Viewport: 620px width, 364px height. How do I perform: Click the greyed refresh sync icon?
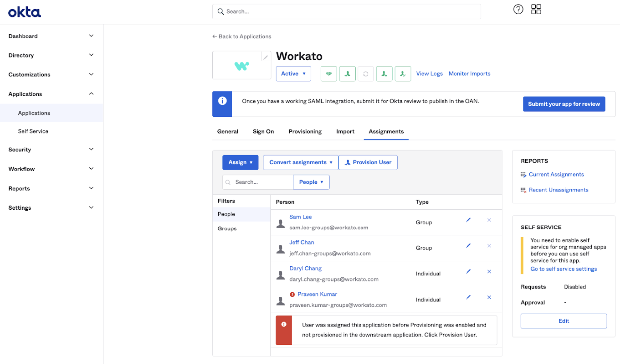(365, 74)
